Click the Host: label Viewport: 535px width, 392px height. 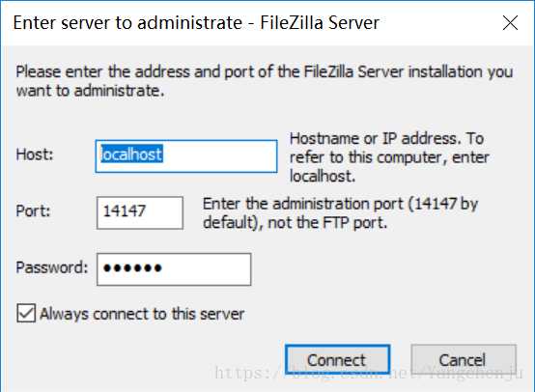(x=35, y=154)
